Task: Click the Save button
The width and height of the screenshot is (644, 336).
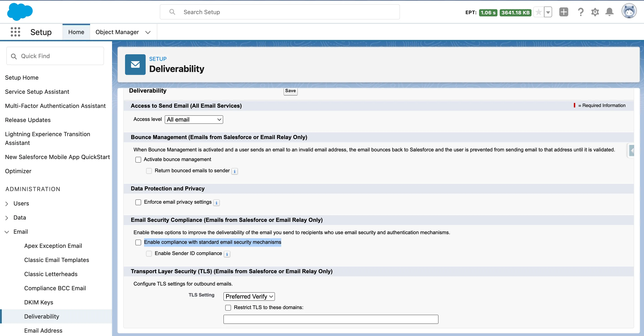Action: tap(290, 91)
